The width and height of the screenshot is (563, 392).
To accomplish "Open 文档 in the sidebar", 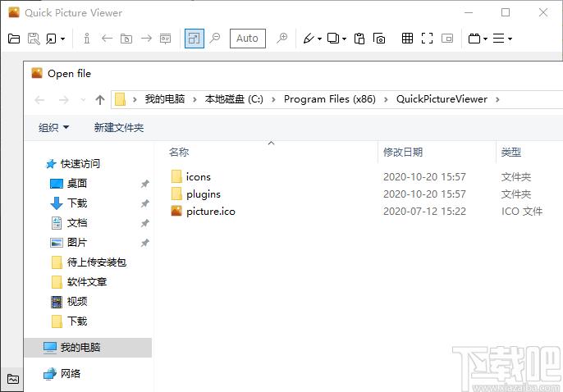I will click(69, 223).
